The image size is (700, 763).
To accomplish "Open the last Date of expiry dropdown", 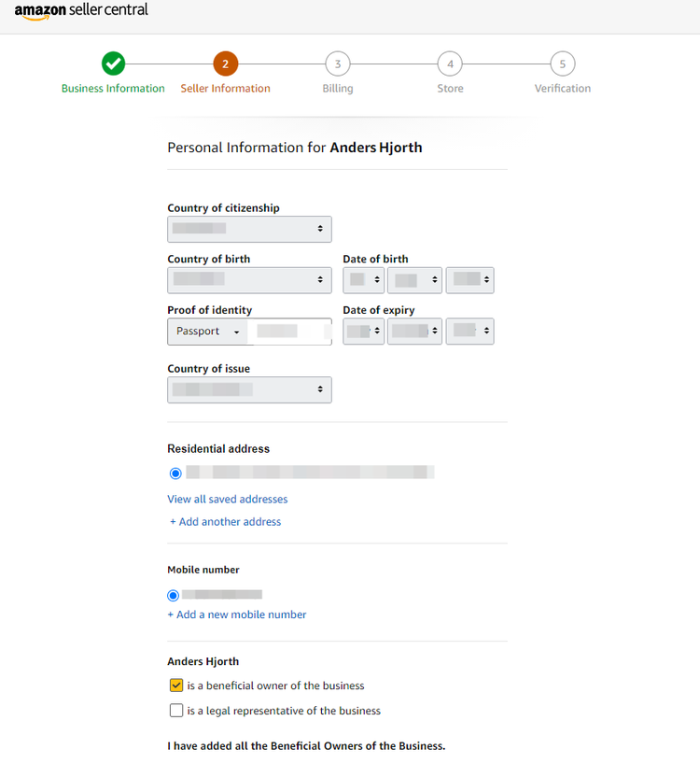I will point(469,332).
